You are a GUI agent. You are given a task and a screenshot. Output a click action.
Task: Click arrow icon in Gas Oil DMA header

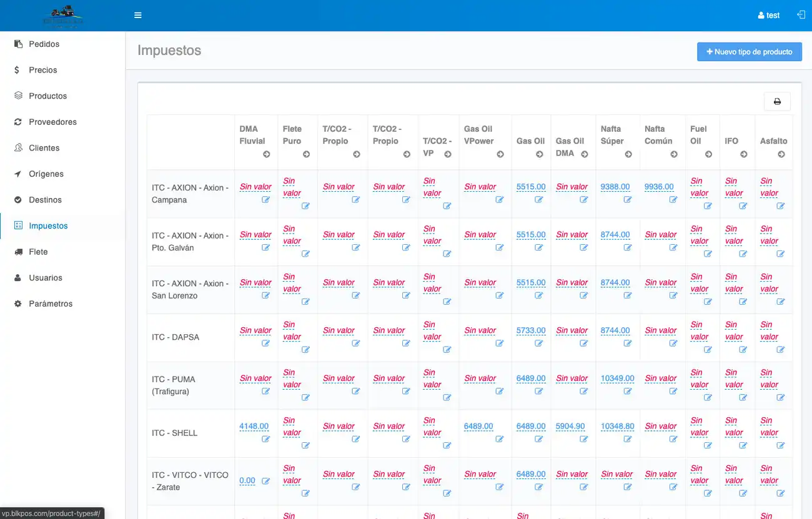[585, 154]
